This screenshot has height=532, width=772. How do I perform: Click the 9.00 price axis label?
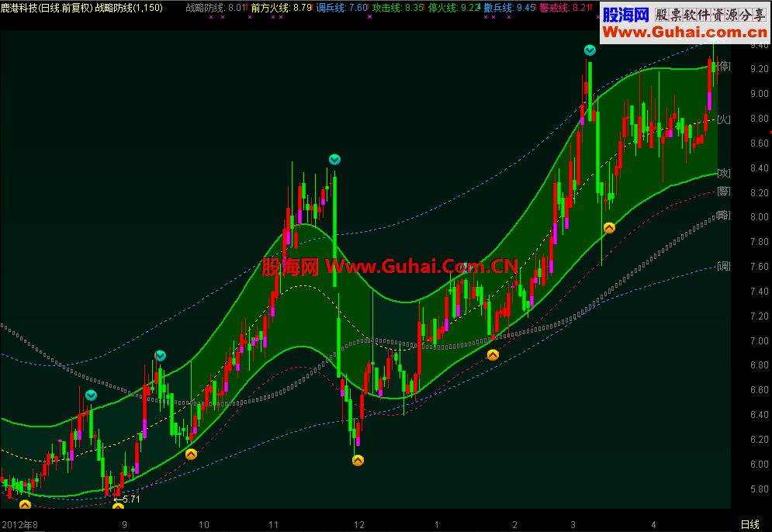(x=760, y=94)
